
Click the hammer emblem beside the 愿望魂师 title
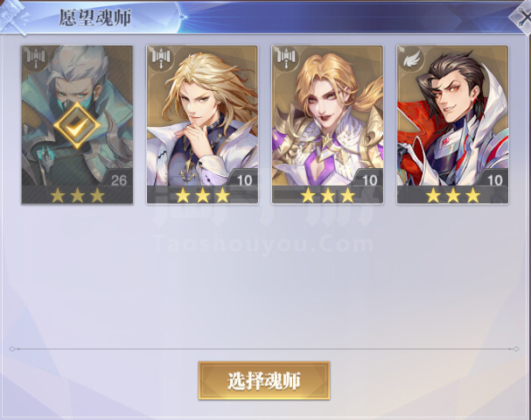tap(15, 17)
